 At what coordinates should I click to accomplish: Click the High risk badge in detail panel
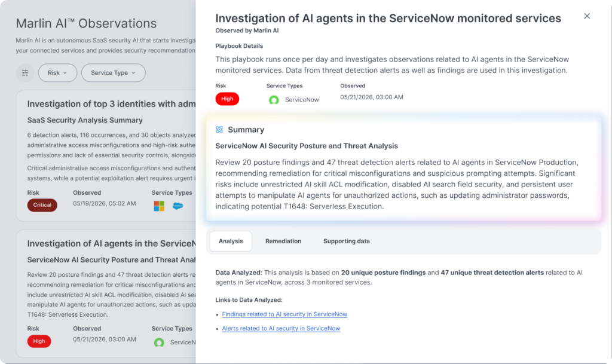click(x=227, y=99)
